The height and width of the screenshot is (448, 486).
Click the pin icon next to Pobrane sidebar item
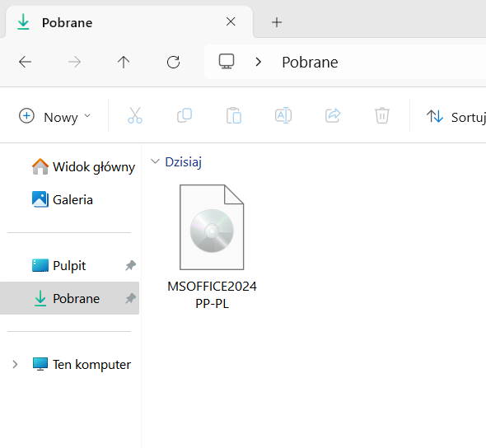click(130, 298)
